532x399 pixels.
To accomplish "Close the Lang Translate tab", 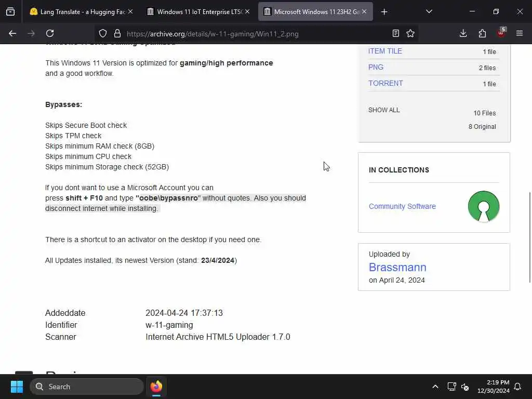I will click(130, 11).
